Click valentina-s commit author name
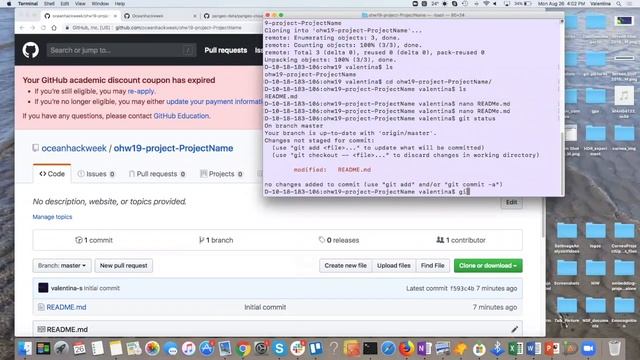The width and height of the screenshot is (640, 360). point(67,288)
